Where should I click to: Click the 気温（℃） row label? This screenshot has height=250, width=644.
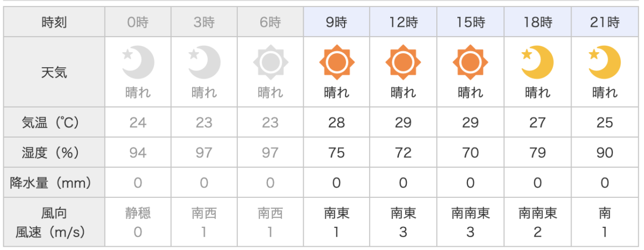click(54, 123)
